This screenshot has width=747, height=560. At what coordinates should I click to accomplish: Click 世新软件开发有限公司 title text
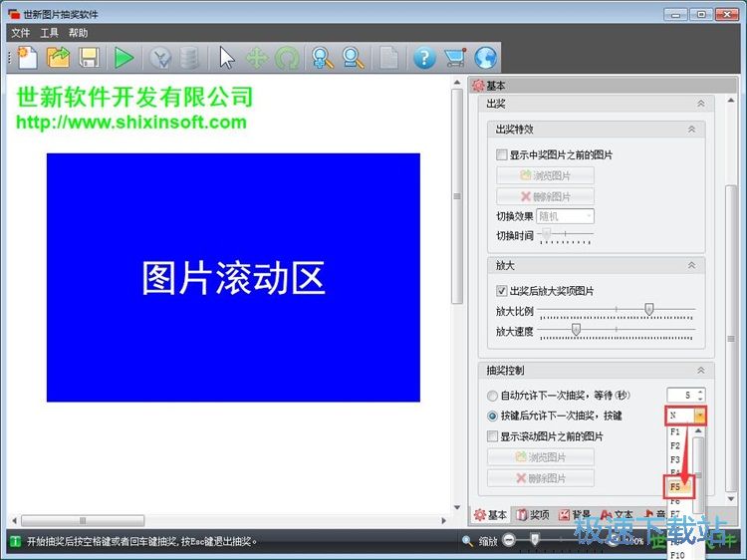click(134, 97)
